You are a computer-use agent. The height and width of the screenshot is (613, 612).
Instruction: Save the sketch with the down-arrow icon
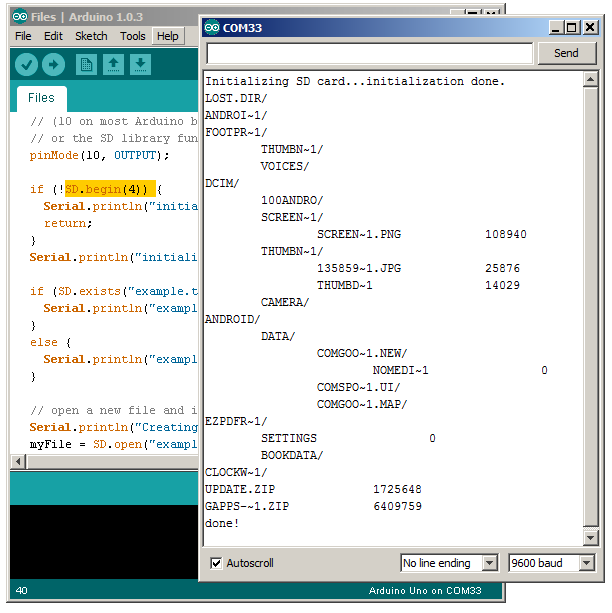point(140,65)
